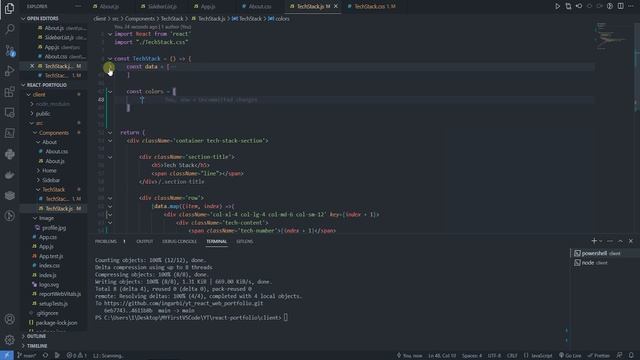Open the Search view in activity bar

pyautogui.click(x=9, y=29)
